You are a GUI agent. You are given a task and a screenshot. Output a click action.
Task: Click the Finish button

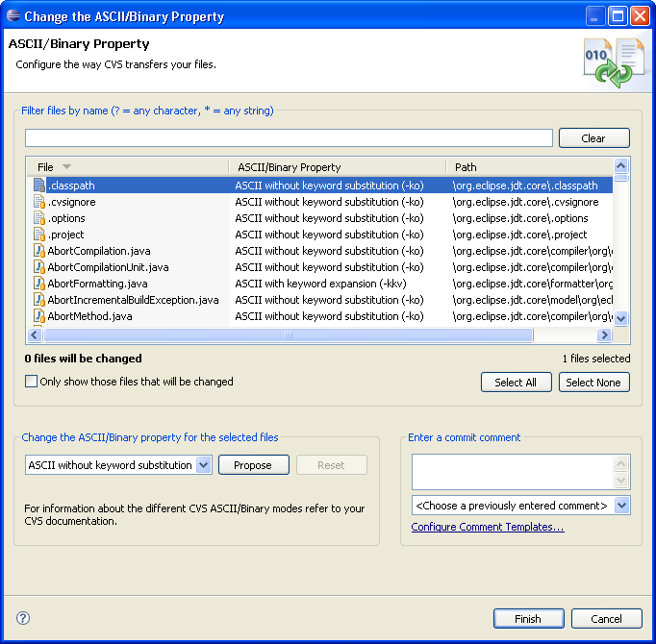pos(528,618)
